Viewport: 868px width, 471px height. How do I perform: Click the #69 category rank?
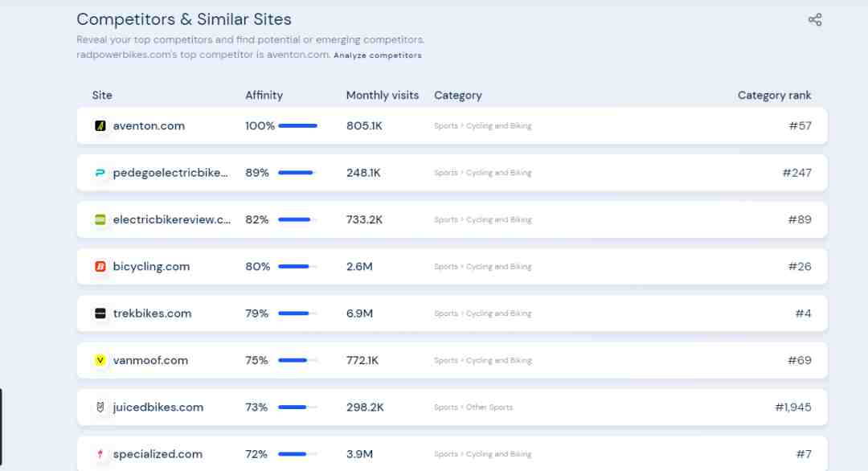point(800,360)
